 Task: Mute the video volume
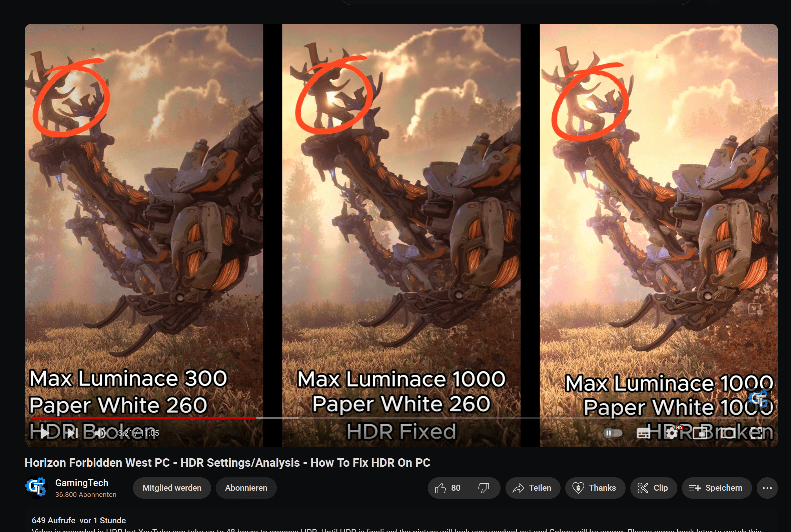tap(100, 433)
